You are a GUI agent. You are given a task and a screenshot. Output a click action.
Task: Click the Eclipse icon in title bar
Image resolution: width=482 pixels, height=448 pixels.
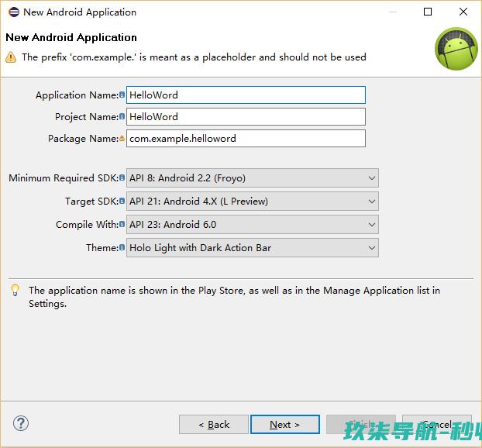point(14,12)
